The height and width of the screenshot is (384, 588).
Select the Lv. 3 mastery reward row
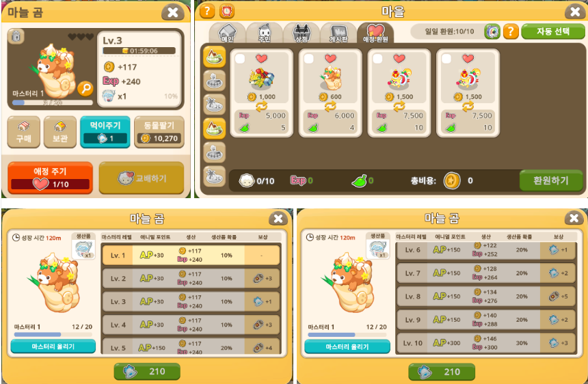(191, 301)
